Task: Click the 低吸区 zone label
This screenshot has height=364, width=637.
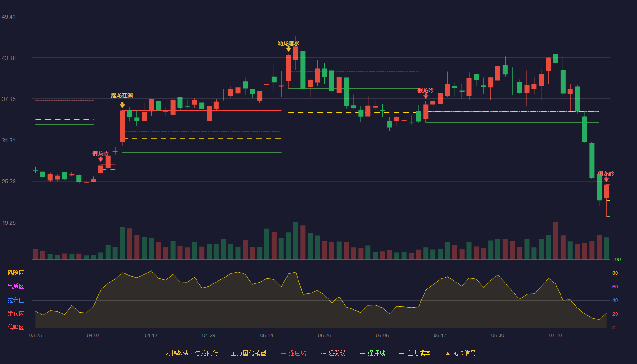Action: coord(15,327)
